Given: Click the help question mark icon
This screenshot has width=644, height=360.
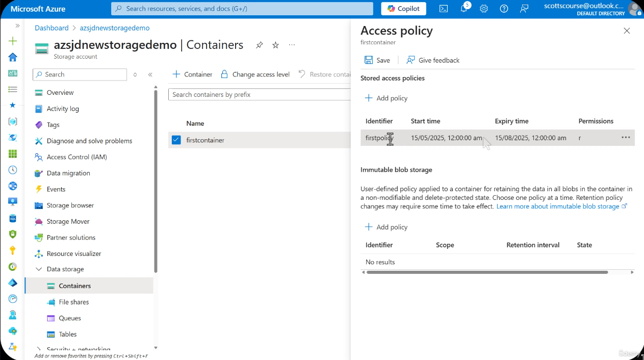Looking at the screenshot, I should coord(504,9).
